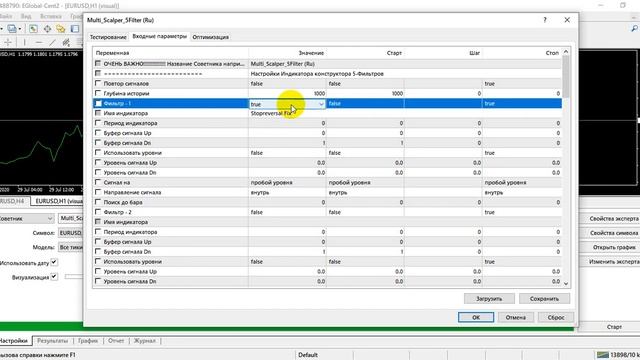Tick the Фильтр - 1 row checkbox
This screenshot has height=360, width=640.
[x=98, y=103]
